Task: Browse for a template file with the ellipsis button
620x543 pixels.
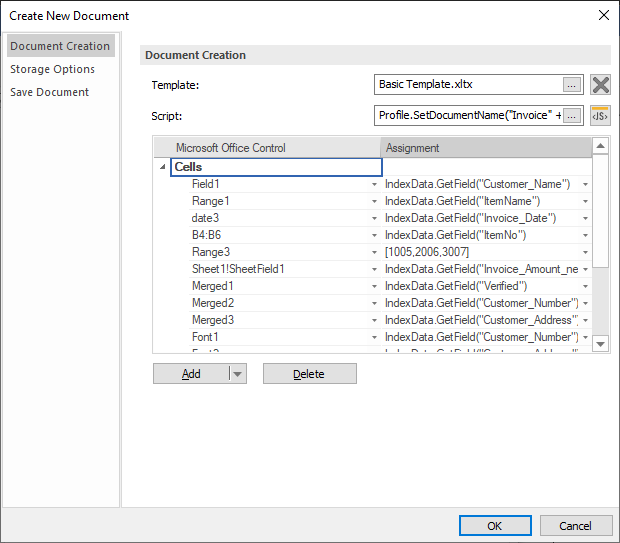Action: [572, 85]
